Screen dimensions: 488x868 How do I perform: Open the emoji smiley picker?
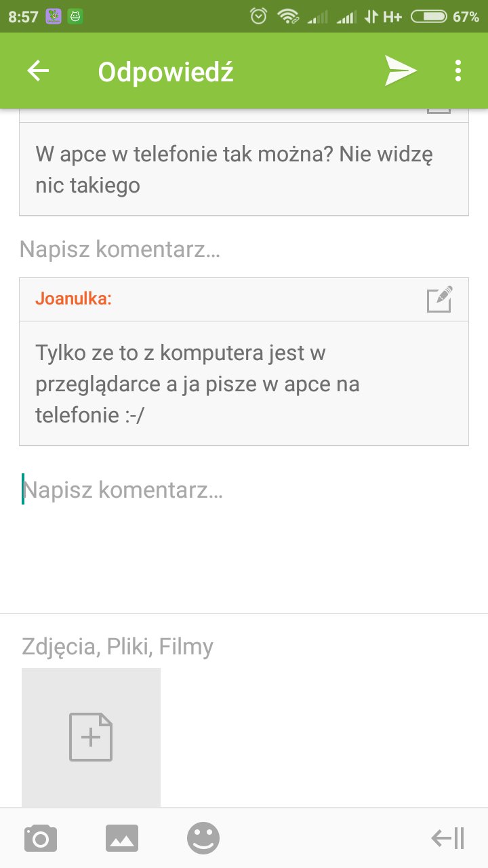[203, 839]
